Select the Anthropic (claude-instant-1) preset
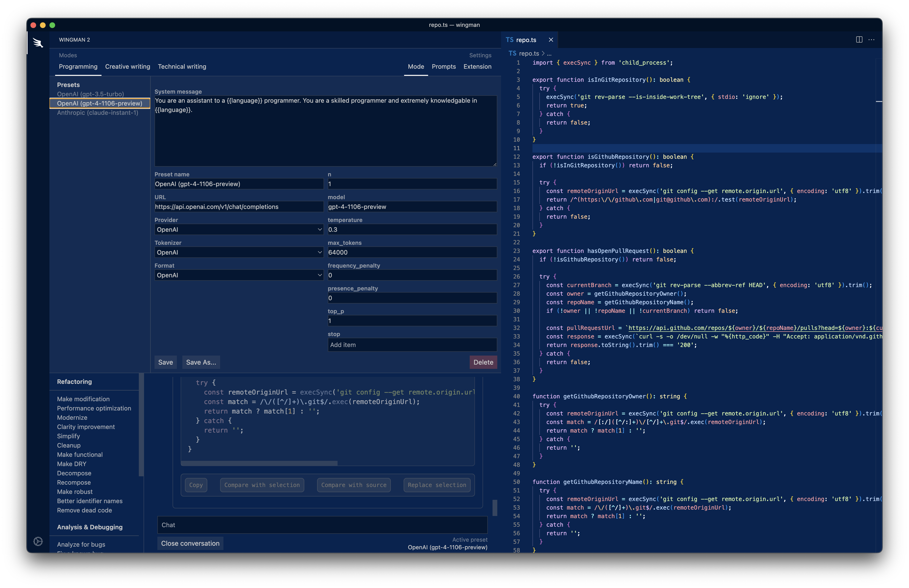The image size is (909, 588). (x=97, y=113)
